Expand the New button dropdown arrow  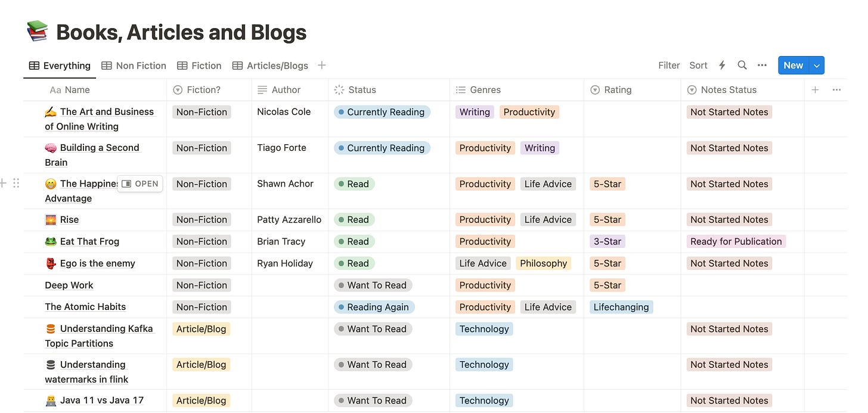pos(817,66)
